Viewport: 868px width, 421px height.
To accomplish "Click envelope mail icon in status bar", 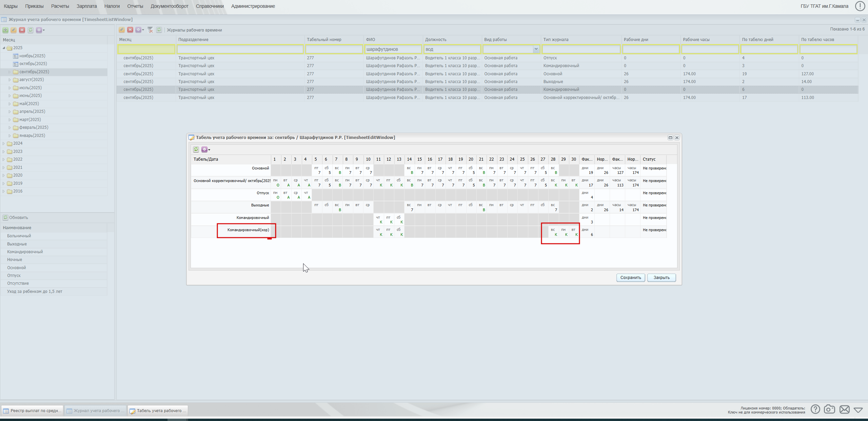I will (844, 409).
